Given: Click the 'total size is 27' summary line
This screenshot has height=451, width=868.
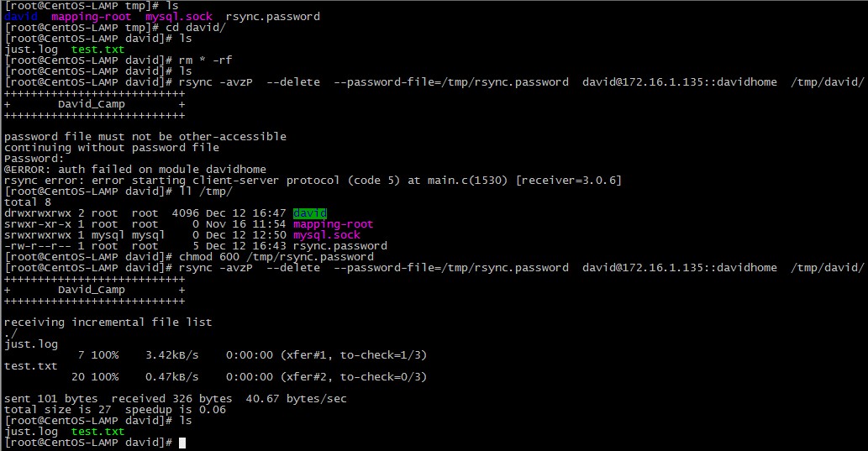Looking at the screenshot, I should point(115,410).
